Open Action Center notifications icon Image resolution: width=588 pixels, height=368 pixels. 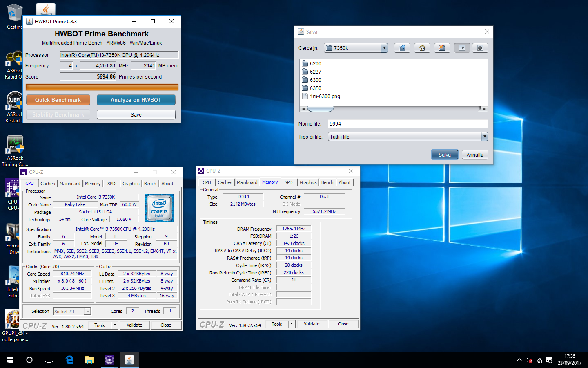[549, 360]
